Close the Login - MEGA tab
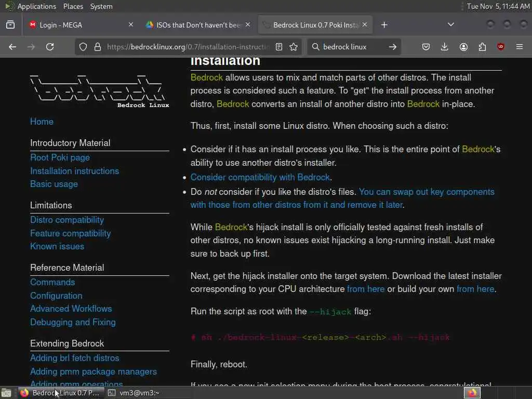 point(131,25)
